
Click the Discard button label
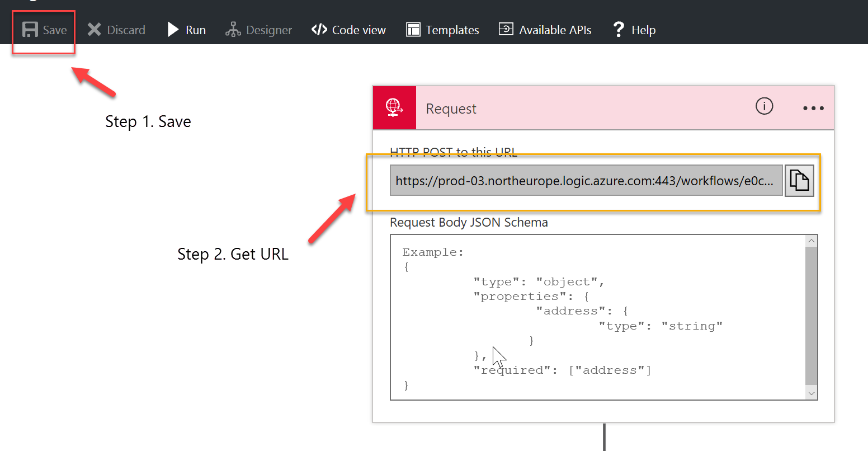pos(126,30)
